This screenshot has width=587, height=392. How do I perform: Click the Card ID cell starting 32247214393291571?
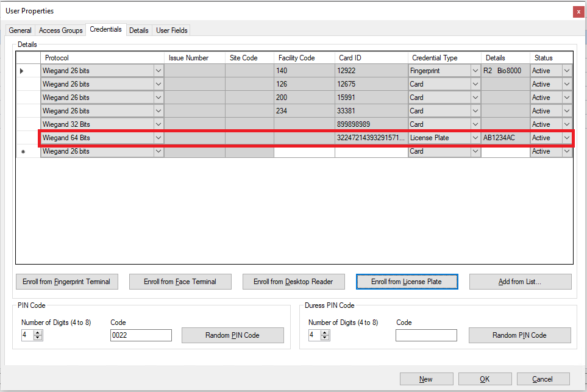point(371,138)
